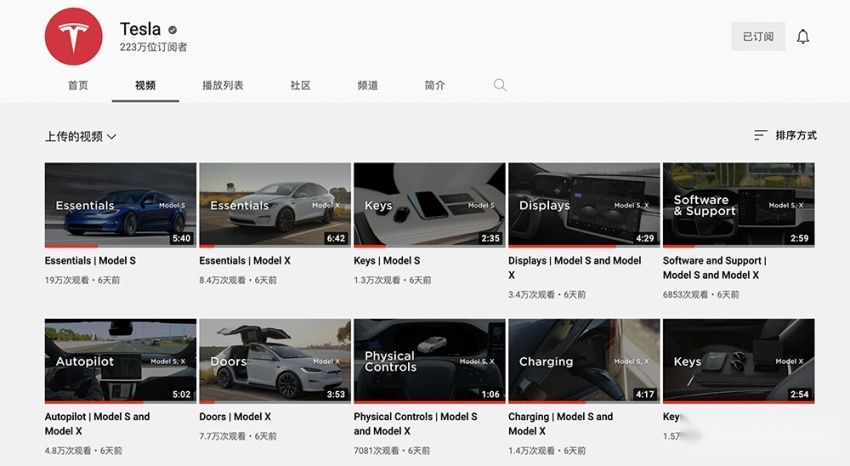Viewport: 850px width, 466px height.
Task: Open the Software and Support title link
Action: [714, 268]
